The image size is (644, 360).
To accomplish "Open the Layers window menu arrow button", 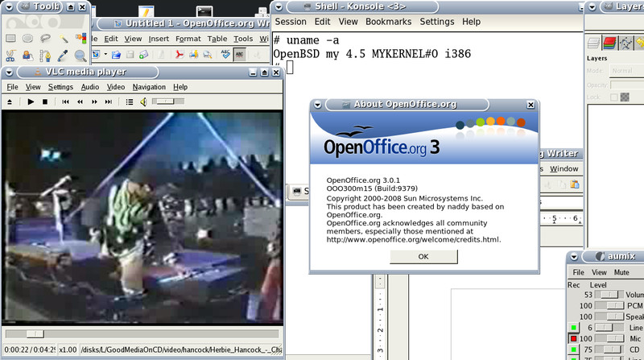I will tap(592, 6).
